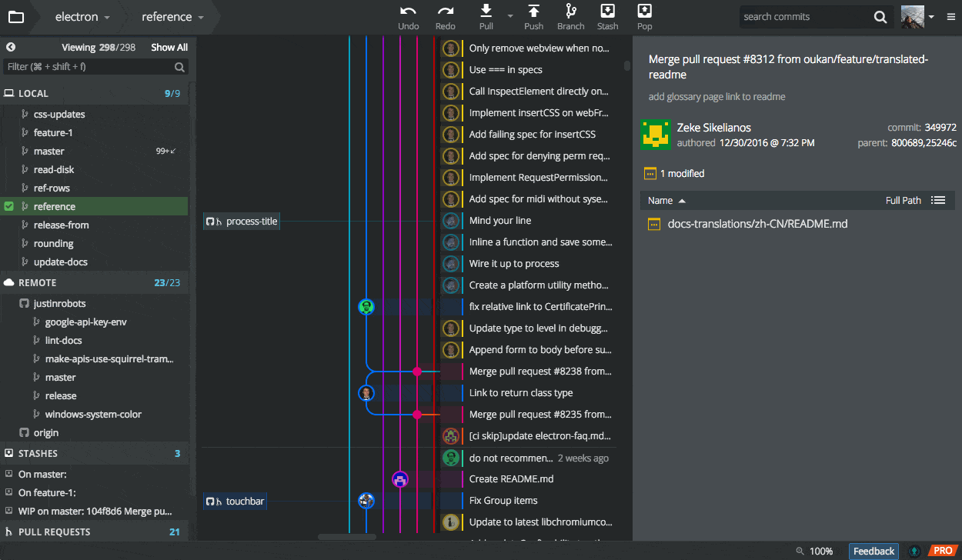Open the repository folder icon
The image size is (962, 560).
tap(15, 17)
